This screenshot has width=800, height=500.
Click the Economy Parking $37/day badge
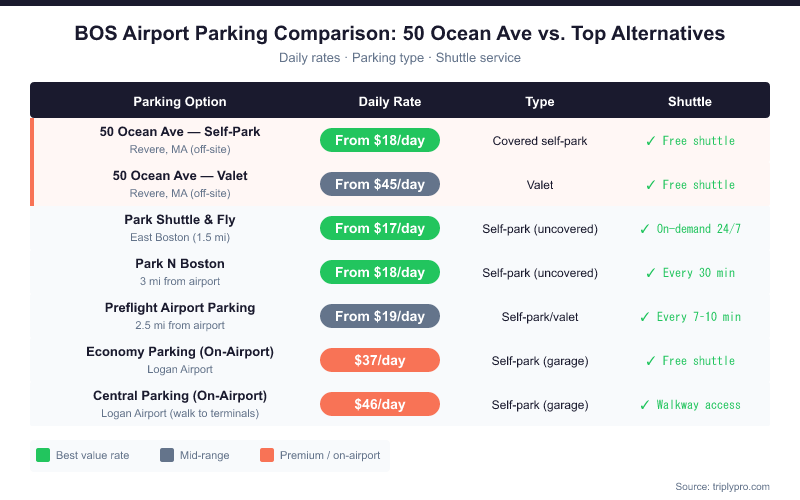380,361
